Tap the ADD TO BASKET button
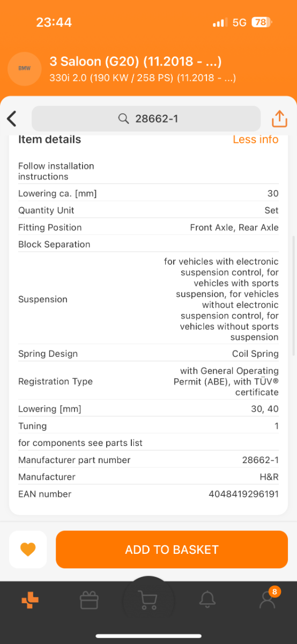 click(172, 550)
